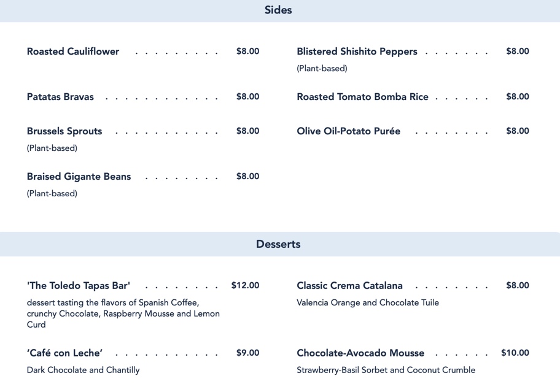Choose Brussels Sprouts from the sides
This screenshot has width=560, height=392.
coord(64,131)
